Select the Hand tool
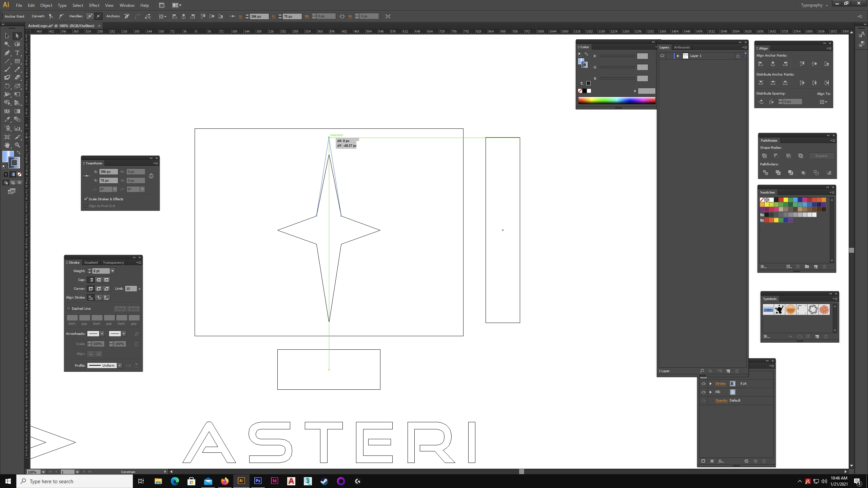Image resolution: width=868 pixels, height=488 pixels. (7, 145)
